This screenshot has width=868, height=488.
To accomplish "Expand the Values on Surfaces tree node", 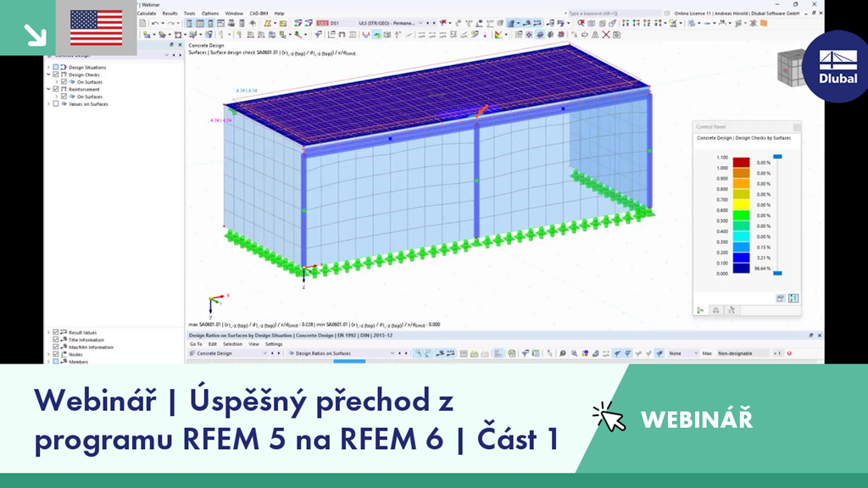I will (x=48, y=103).
